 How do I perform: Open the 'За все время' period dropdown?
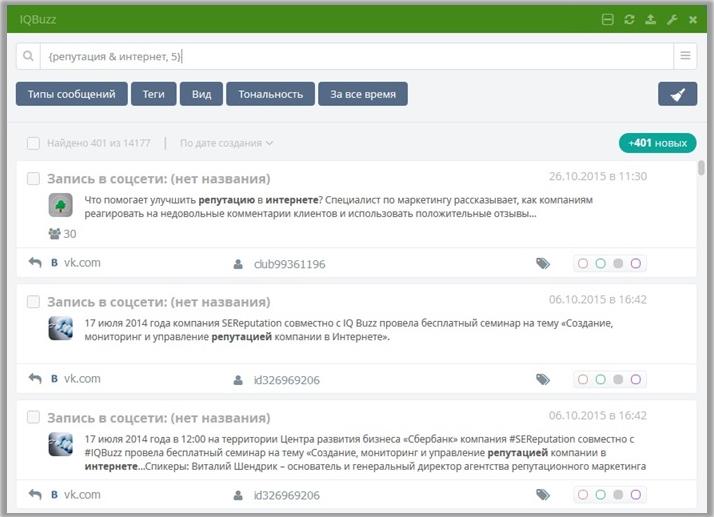[363, 94]
